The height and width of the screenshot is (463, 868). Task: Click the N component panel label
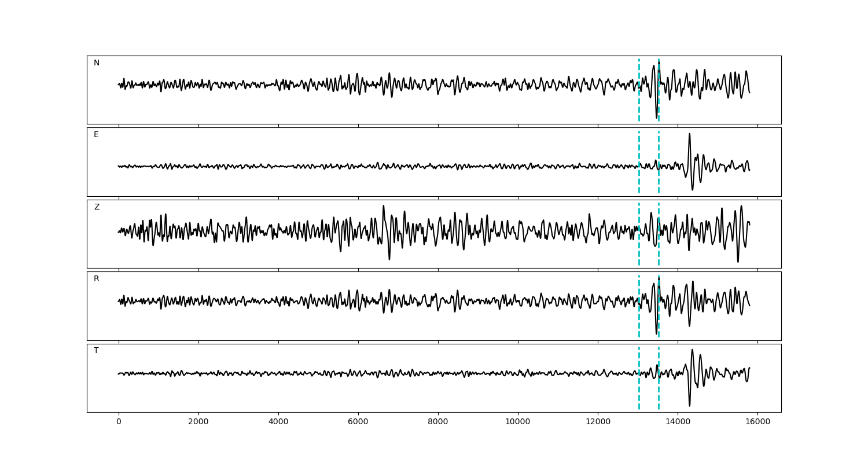(x=97, y=63)
